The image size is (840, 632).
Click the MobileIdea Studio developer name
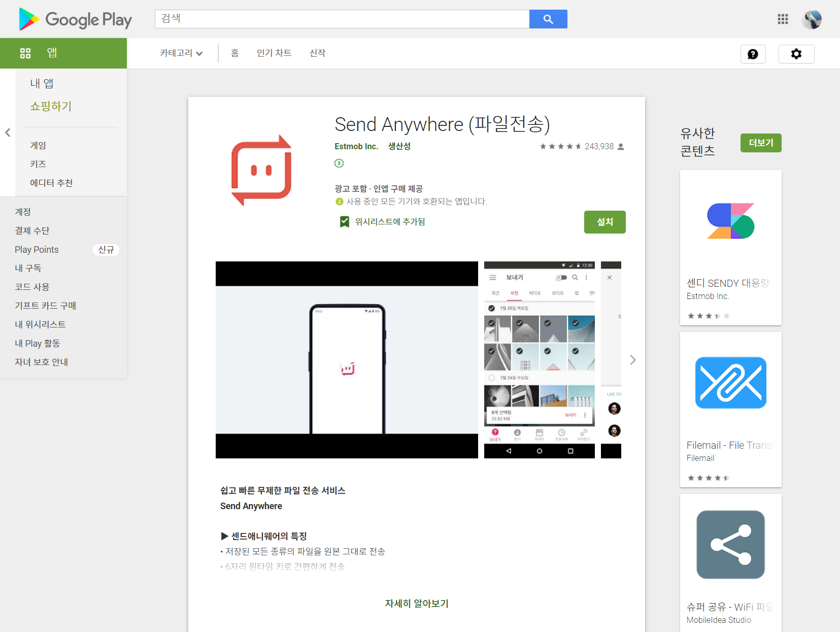(719, 620)
